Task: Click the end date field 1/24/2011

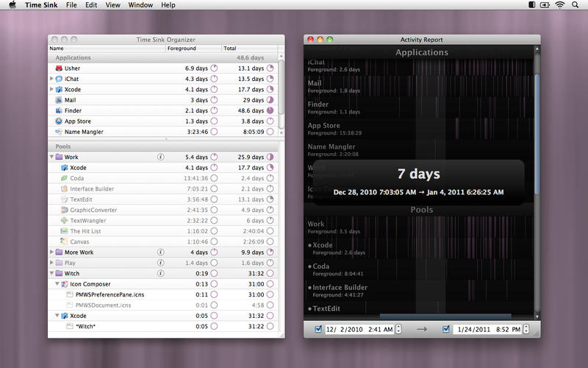Action: (x=487, y=329)
